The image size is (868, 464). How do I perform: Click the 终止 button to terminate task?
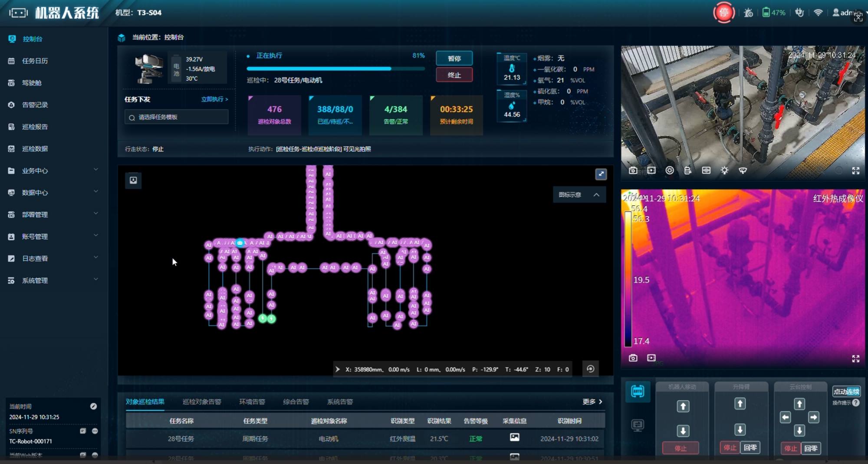[x=454, y=75]
